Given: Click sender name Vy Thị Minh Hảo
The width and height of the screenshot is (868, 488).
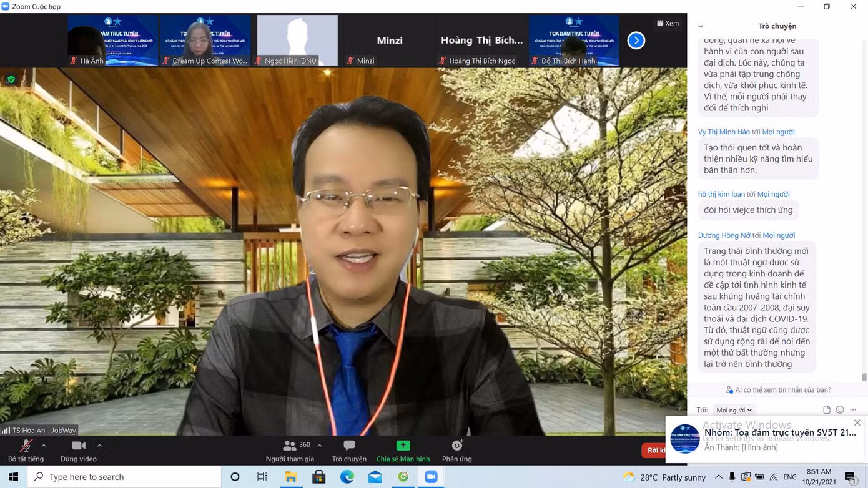Looking at the screenshot, I should click(724, 132).
